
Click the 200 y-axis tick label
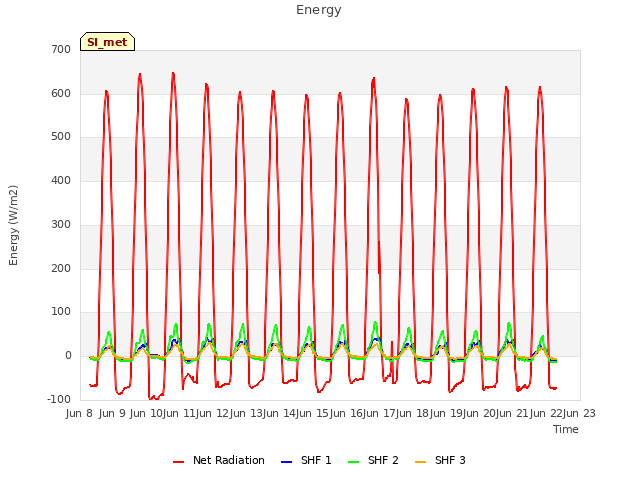[x=61, y=268]
